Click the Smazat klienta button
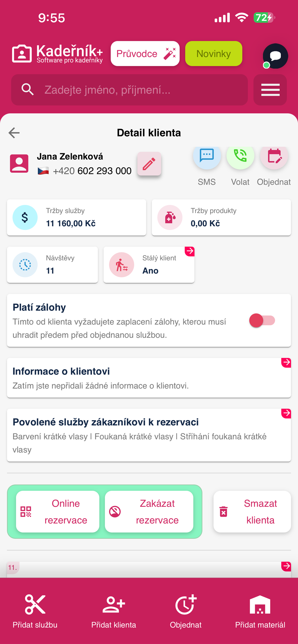298x644 pixels. click(x=252, y=512)
